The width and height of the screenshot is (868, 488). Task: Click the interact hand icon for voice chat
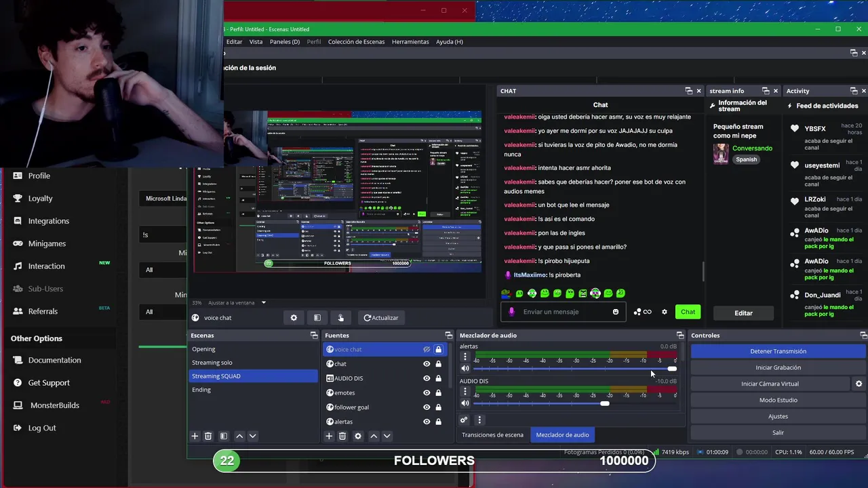[x=340, y=317]
